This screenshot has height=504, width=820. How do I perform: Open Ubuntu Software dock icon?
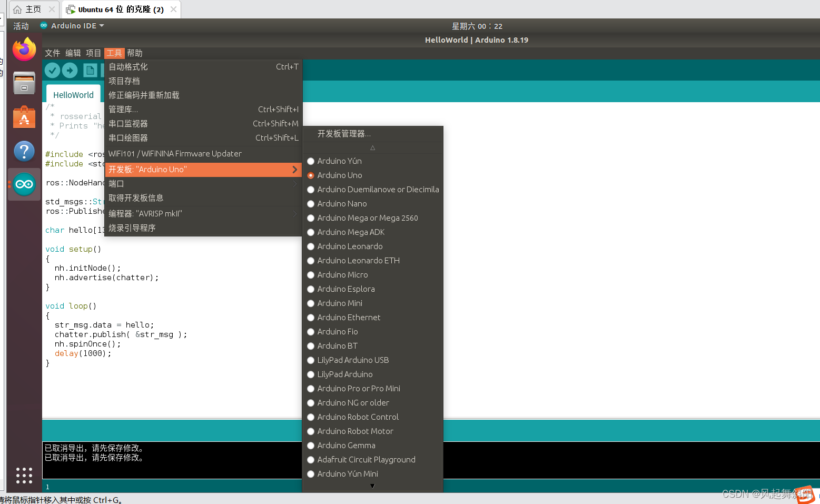click(x=24, y=117)
